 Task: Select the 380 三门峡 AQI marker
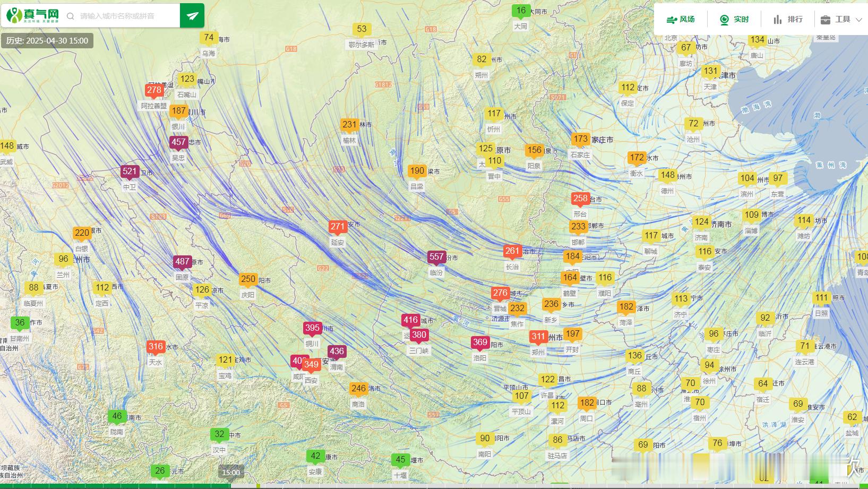pos(419,335)
